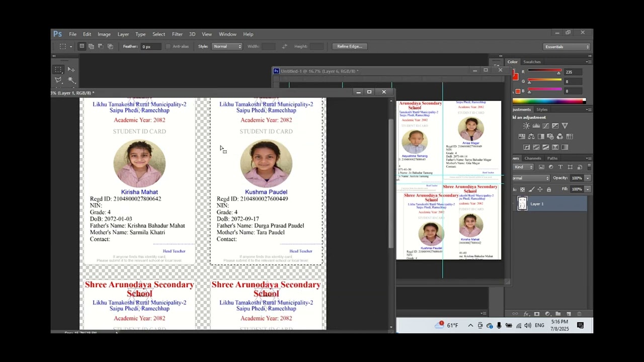Viewport: 644px width, 362px height.
Task: Select the Move tool
Action: tap(71, 69)
